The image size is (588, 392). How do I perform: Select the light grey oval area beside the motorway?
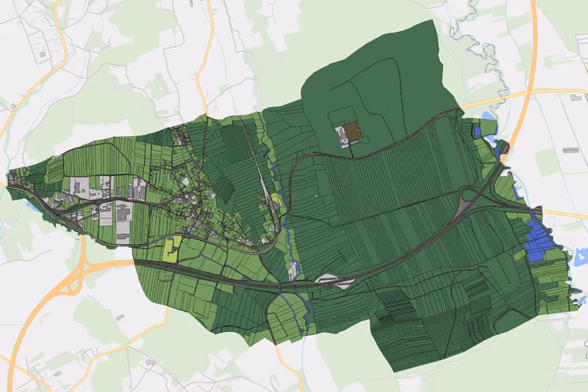coord(334,281)
